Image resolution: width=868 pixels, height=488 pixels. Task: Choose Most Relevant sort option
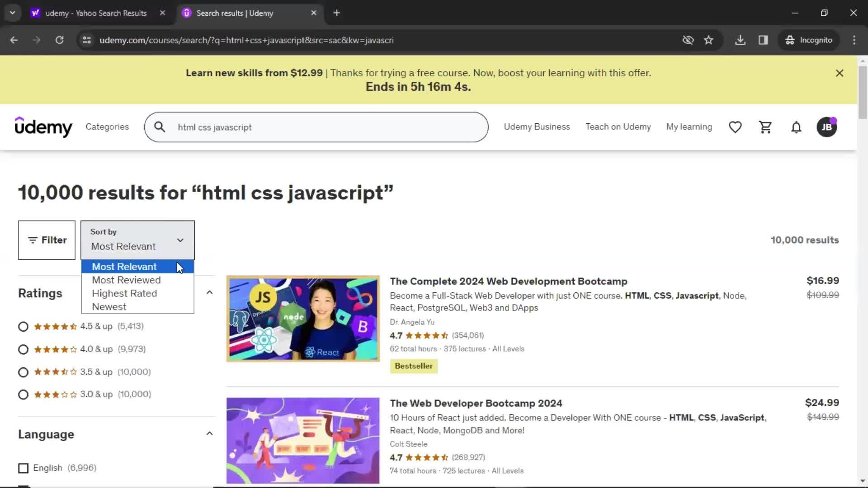[137, 267]
